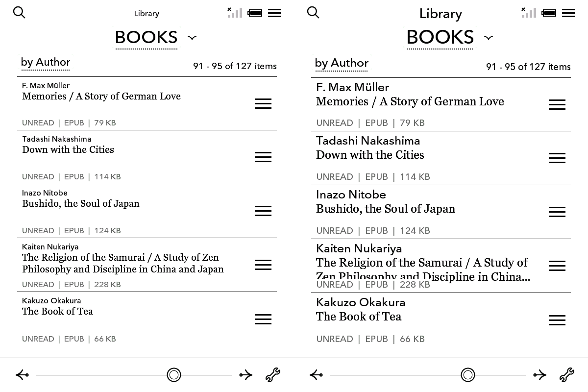
Task: Open wrench settings in left panel footer
Action: point(272,375)
